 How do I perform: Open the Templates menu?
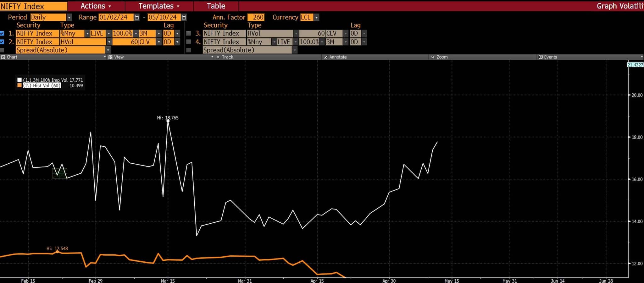(159, 6)
